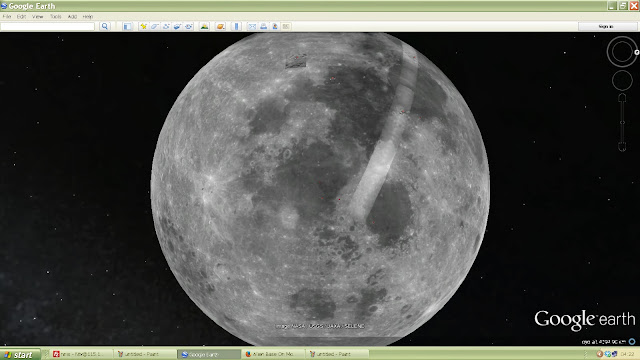Open the planet switcher icon

coord(220,27)
